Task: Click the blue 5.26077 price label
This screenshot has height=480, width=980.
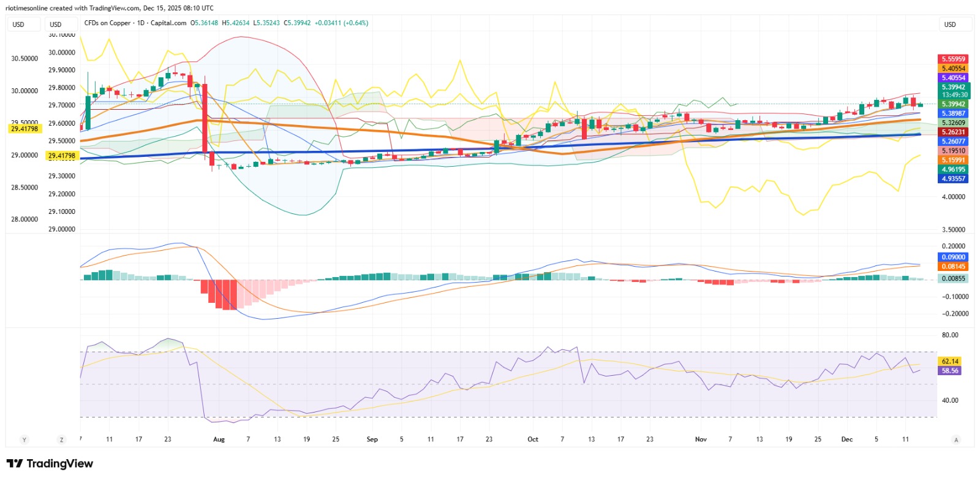Action: (x=953, y=141)
